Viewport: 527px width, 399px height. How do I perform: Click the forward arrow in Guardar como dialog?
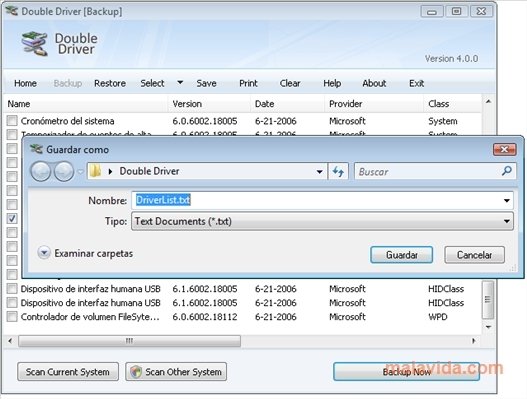click(x=64, y=171)
